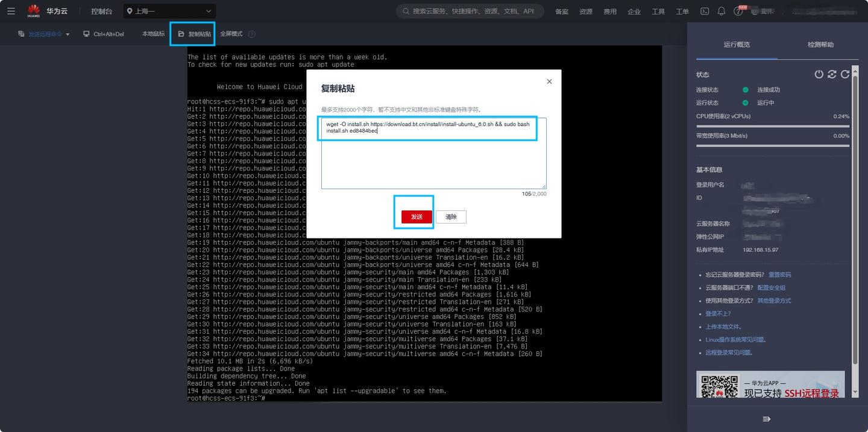Click the 配置安全组 link
Screen dimensions: 868x432
pos(771,288)
